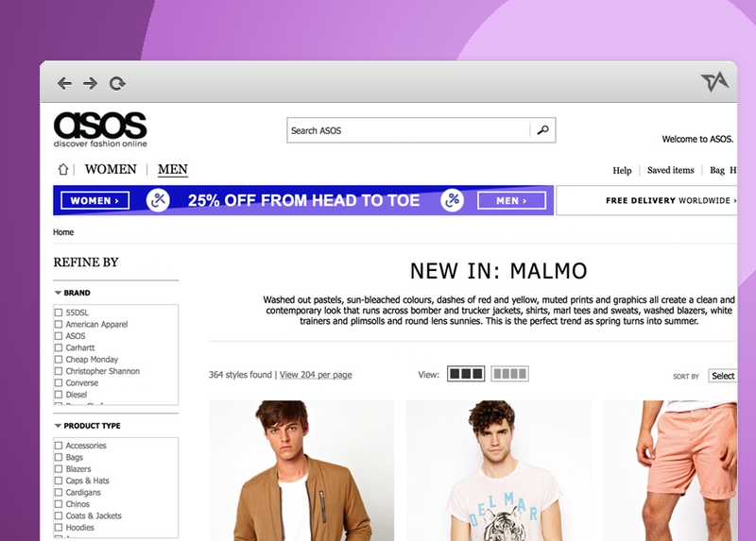Image resolution: width=756 pixels, height=541 pixels.
Task: Click View 204 per page link
Action: pos(316,375)
